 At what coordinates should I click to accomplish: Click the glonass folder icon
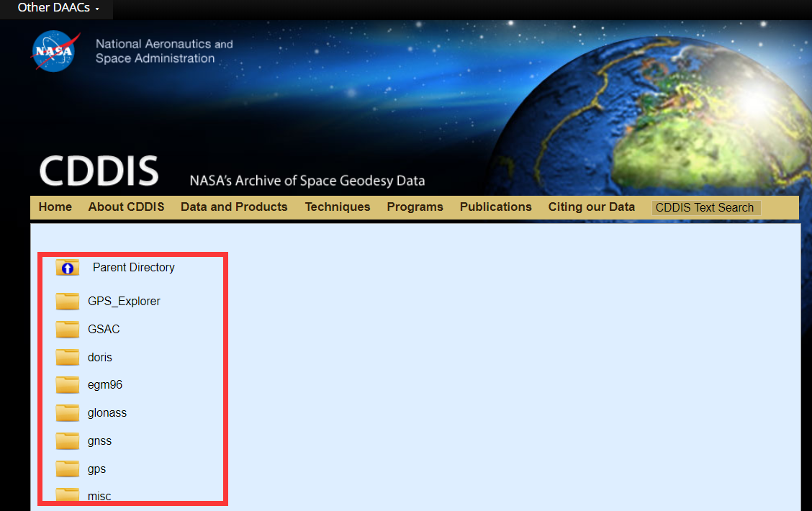coord(68,412)
